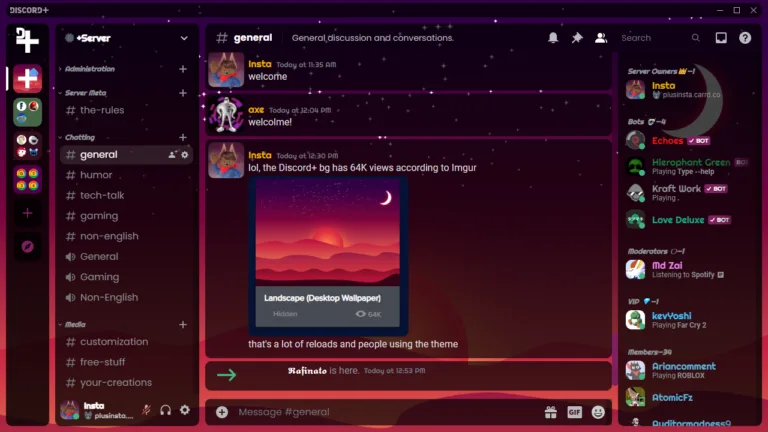Image resolution: width=768 pixels, height=432 pixels.
Task: Click Insta's avatar on welcome message
Action: 226,70
